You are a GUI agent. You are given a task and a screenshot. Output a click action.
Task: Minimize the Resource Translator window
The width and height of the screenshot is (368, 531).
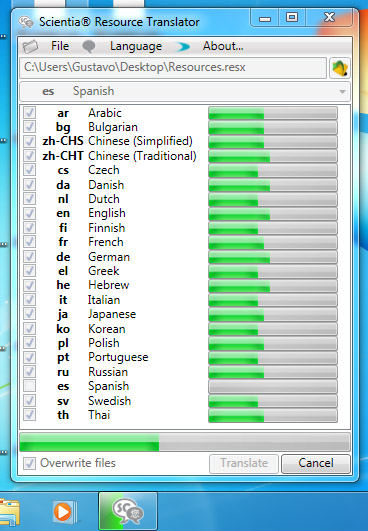tap(265, 18)
